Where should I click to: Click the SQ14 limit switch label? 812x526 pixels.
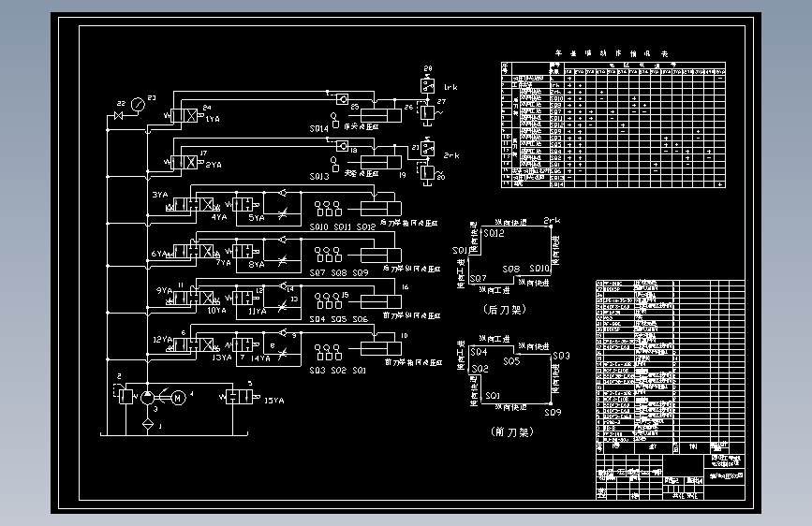tap(319, 129)
